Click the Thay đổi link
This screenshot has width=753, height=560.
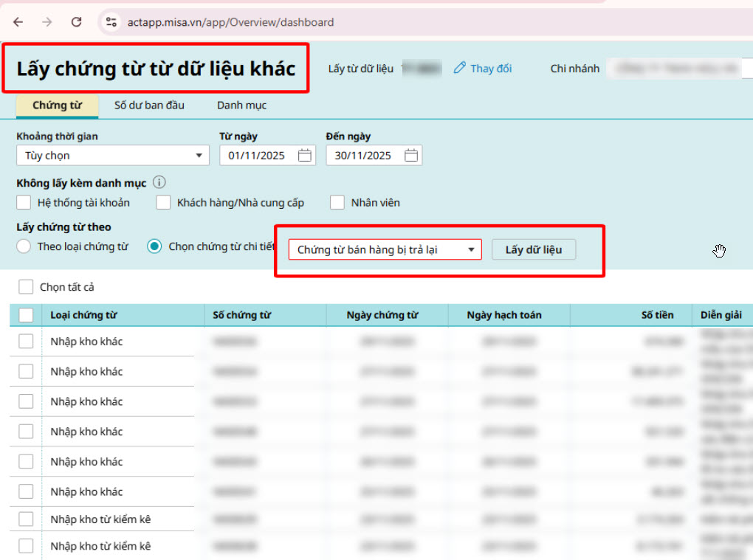491,69
